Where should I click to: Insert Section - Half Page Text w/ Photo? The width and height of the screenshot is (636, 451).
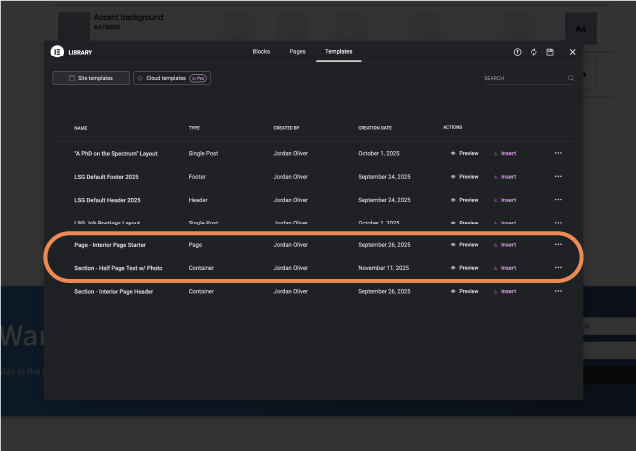click(x=504, y=268)
